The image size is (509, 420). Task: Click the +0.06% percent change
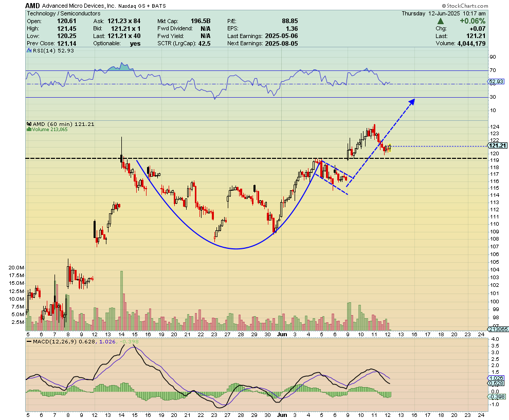(x=472, y=21)
